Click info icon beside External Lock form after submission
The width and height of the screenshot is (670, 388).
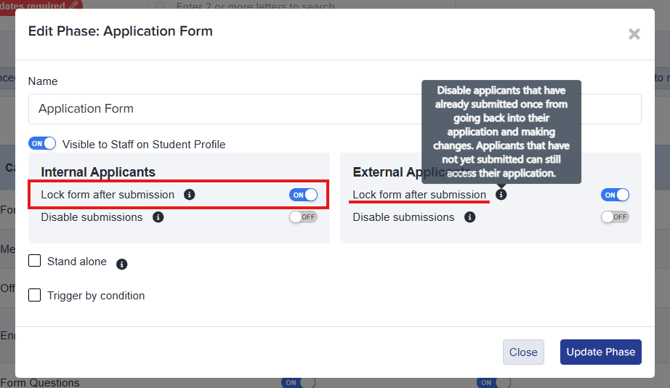click(x=501, y=195)
